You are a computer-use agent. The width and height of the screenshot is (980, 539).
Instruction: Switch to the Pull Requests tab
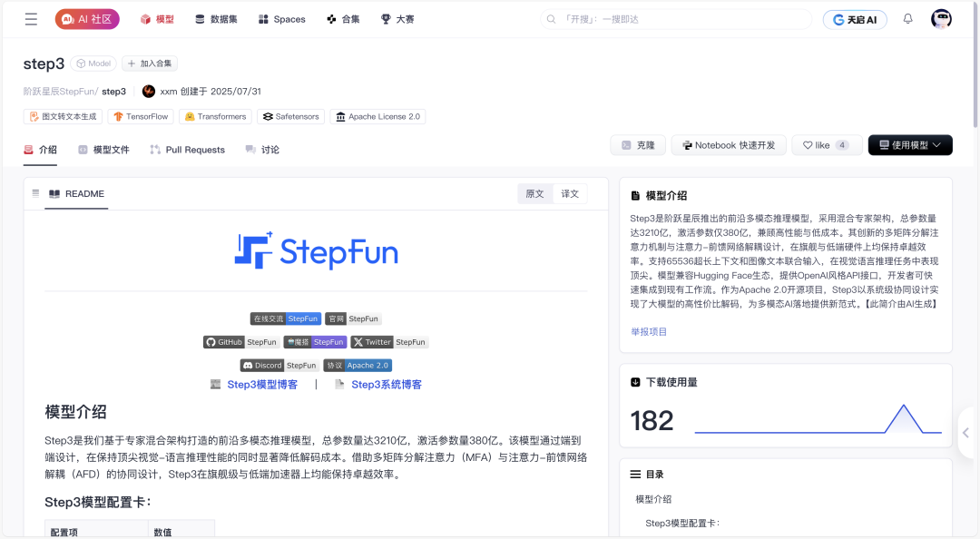(188, 150)
